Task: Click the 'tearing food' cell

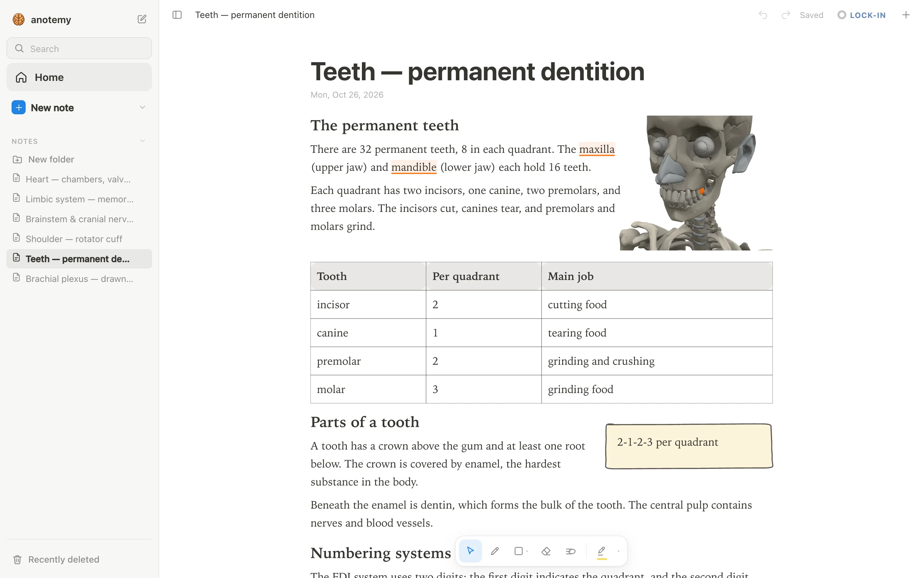Action: [657, 333]
